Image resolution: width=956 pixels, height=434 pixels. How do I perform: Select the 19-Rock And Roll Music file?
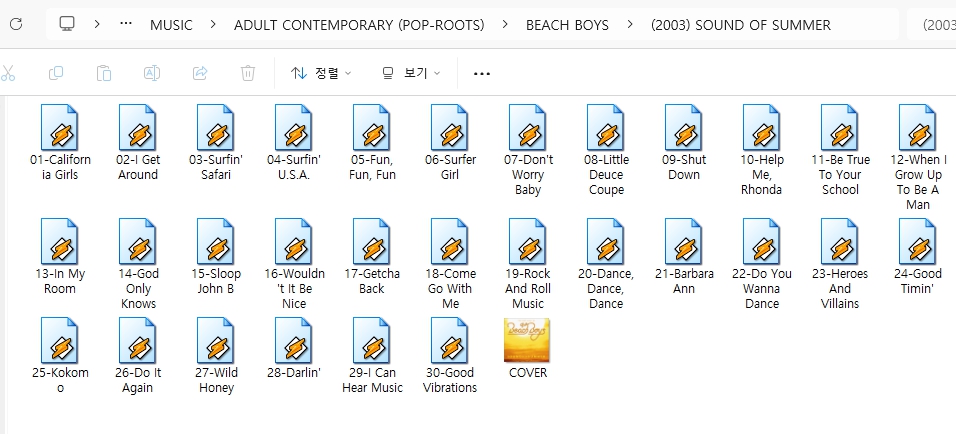point(528,264)
